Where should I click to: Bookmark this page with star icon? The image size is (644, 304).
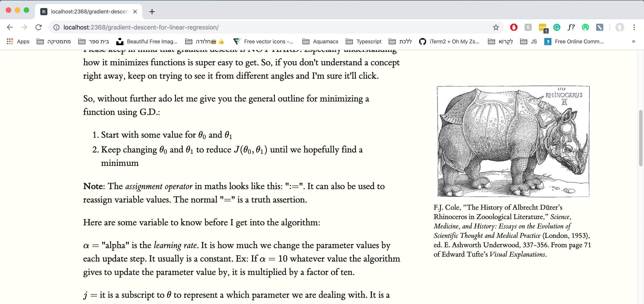tap(496, 27)
